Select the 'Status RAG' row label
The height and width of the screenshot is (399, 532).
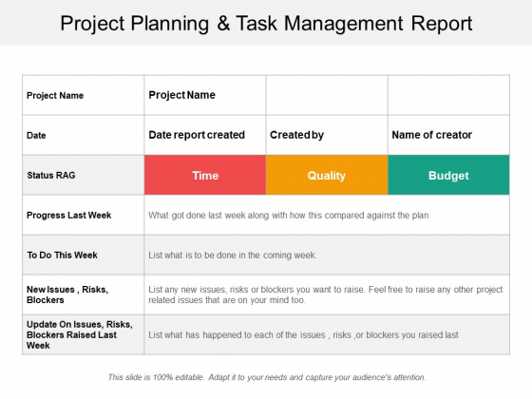coord(51,176)
